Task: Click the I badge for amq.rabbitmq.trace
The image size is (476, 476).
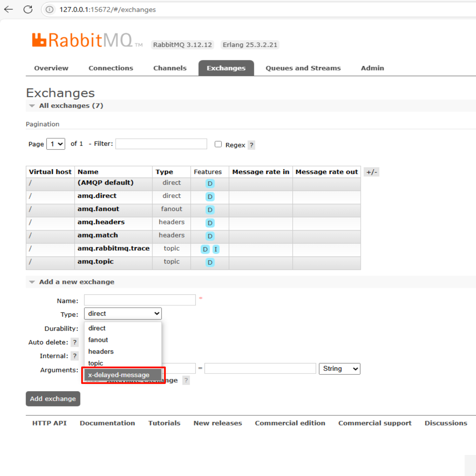Action: 216,249
